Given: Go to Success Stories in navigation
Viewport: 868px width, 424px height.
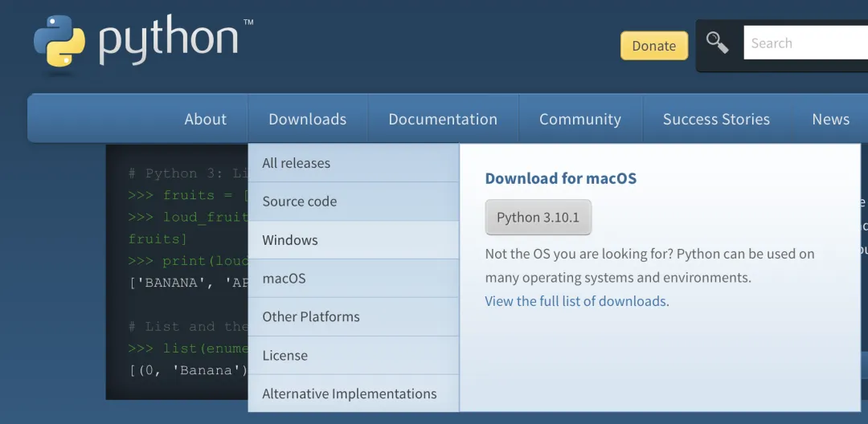Looking at the screenshot, I should [716, 119].
